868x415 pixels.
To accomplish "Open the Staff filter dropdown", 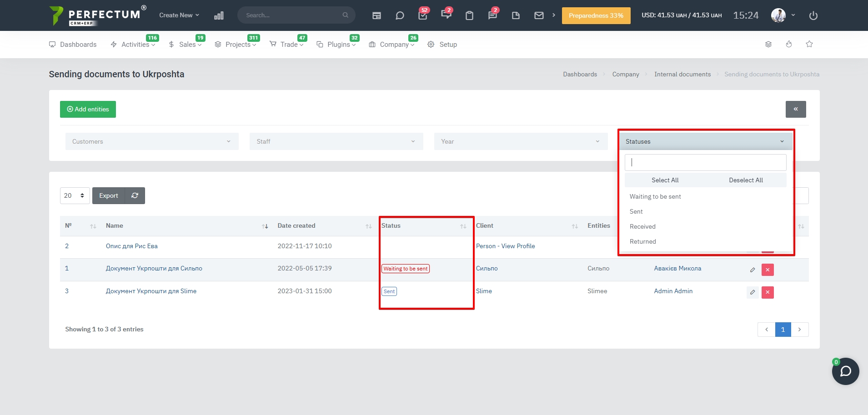I will [336, 141].
